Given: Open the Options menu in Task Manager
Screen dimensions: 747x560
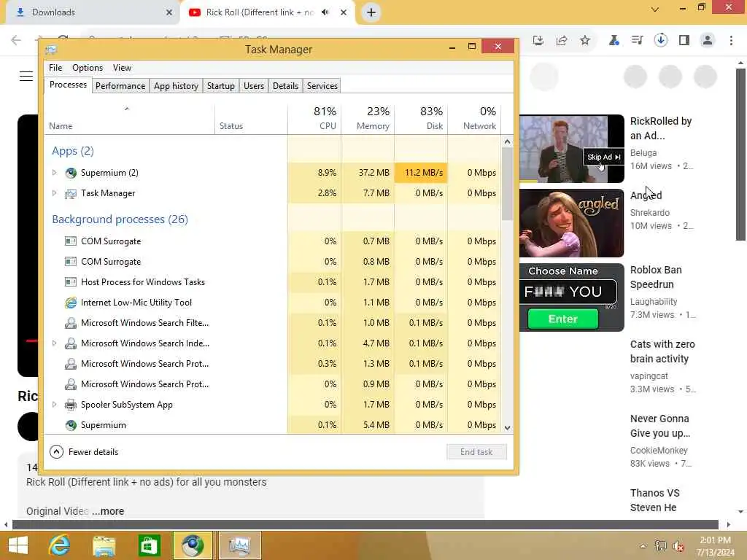Looking at the screenshot, I should pyautogui.click(x=88, y=68).
